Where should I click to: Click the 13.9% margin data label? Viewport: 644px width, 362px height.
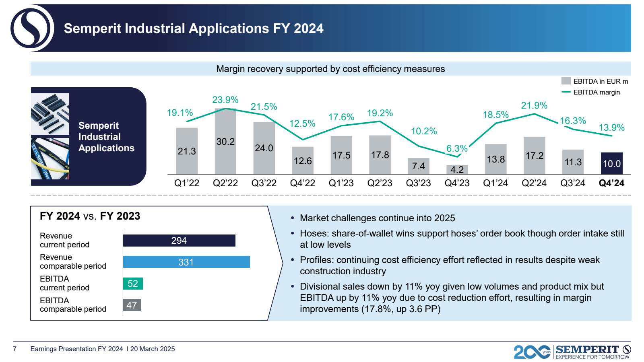pos(611,128)
